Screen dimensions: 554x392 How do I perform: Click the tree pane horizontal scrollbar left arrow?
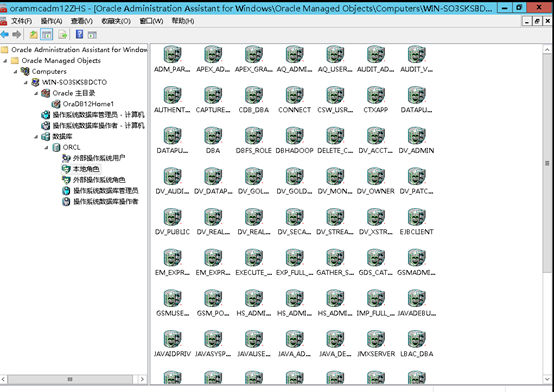coord(3,379)
